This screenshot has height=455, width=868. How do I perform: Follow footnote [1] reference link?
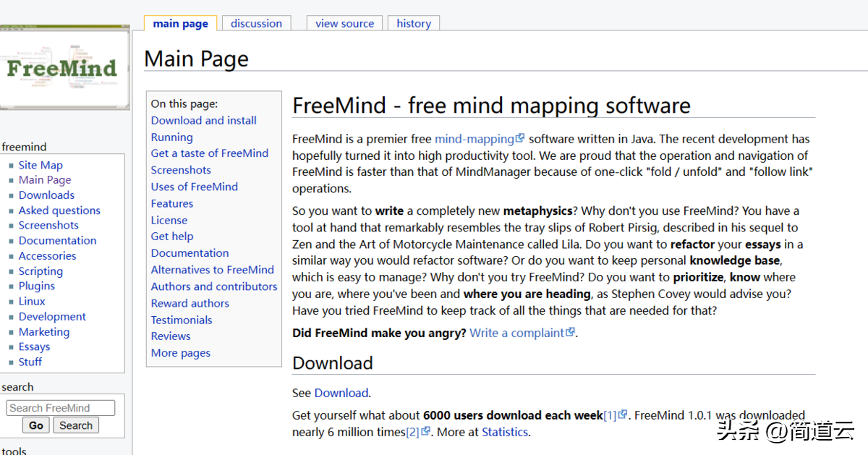tap(610, 415)
